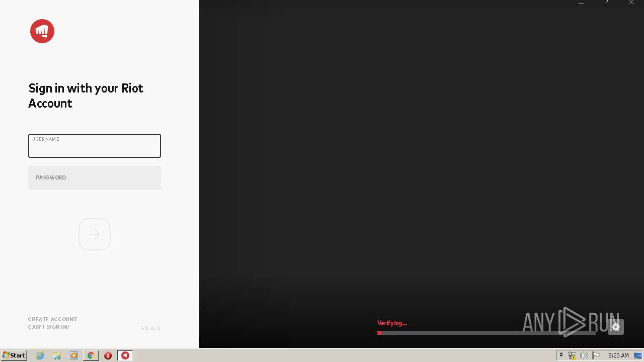Click the Show Desktop tray button
This screenshot has height=362, width=644.
[x=638, y=355]
